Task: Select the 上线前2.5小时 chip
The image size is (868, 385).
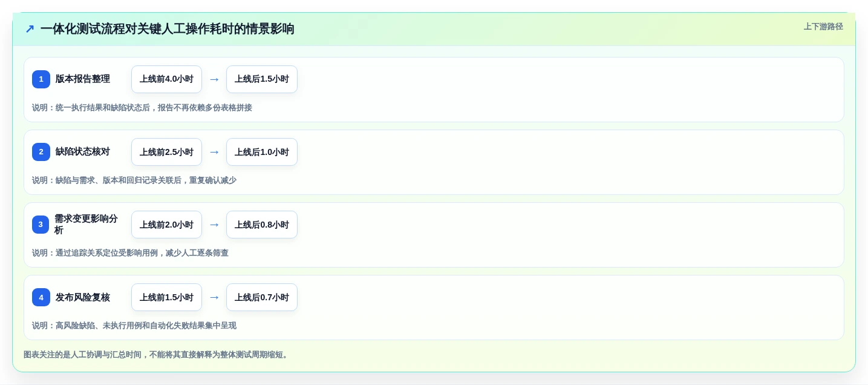Action: [x=166, y=152]
